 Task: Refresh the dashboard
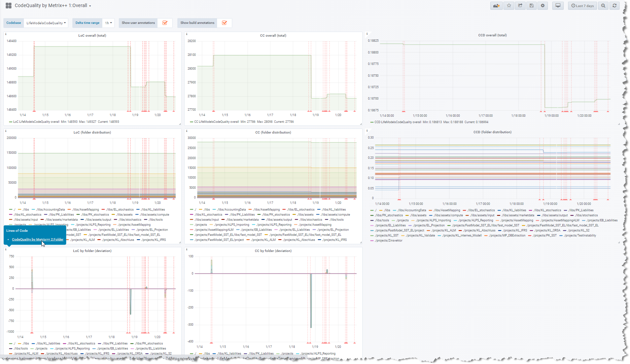(x=615, y=6)
